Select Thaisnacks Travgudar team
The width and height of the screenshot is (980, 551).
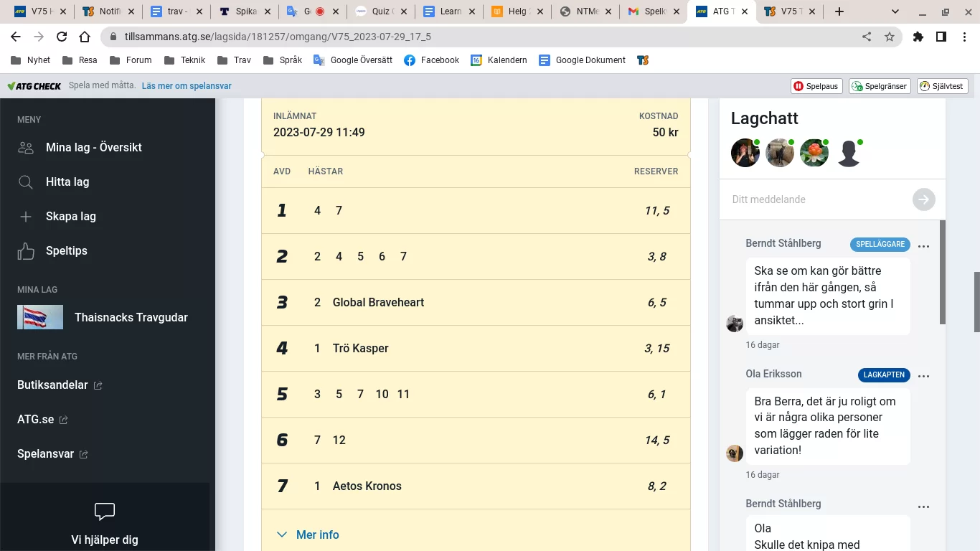103,317
